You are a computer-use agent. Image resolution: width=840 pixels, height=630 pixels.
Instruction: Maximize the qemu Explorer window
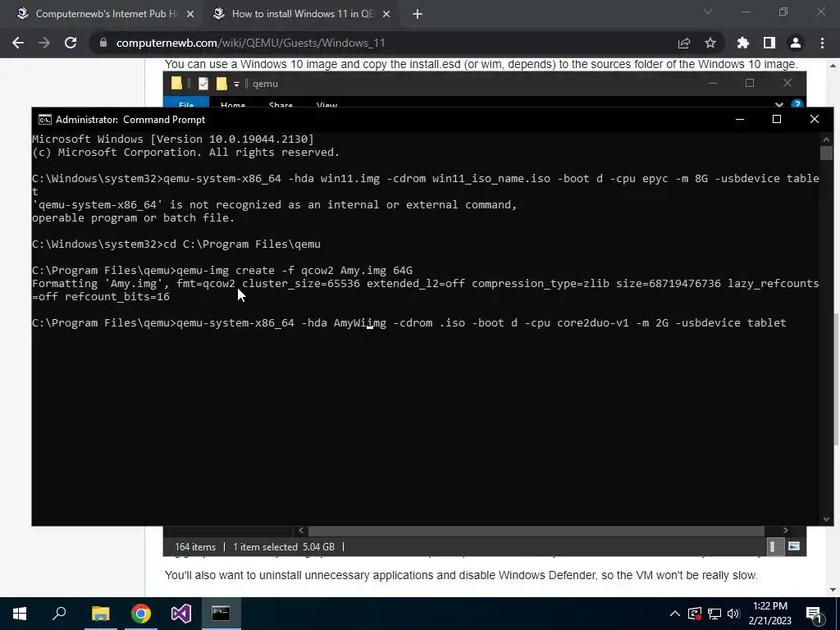point(750,83)
